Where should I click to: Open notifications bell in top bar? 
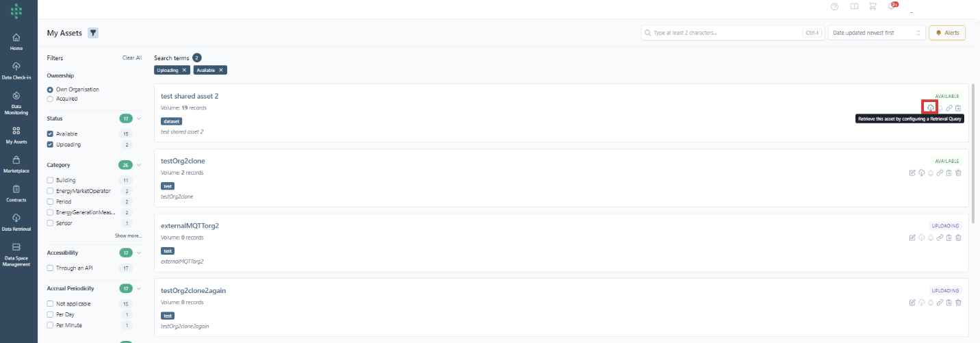click(892, 6)
